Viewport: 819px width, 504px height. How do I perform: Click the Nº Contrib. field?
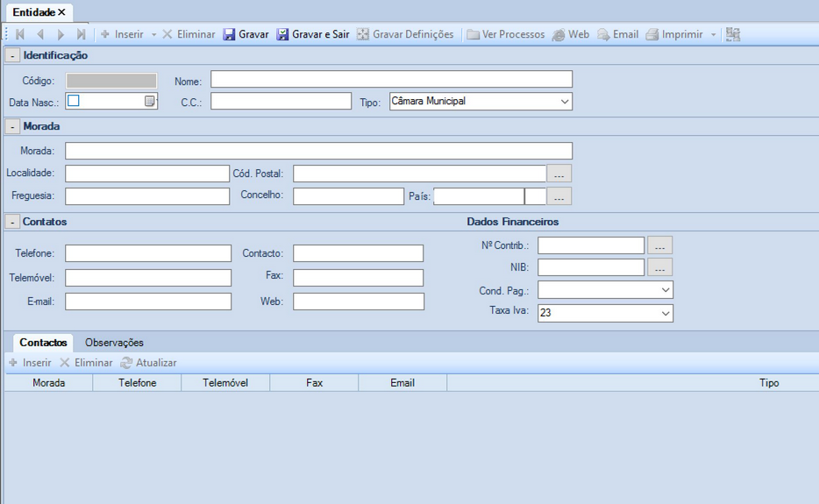tap(591, 245)
